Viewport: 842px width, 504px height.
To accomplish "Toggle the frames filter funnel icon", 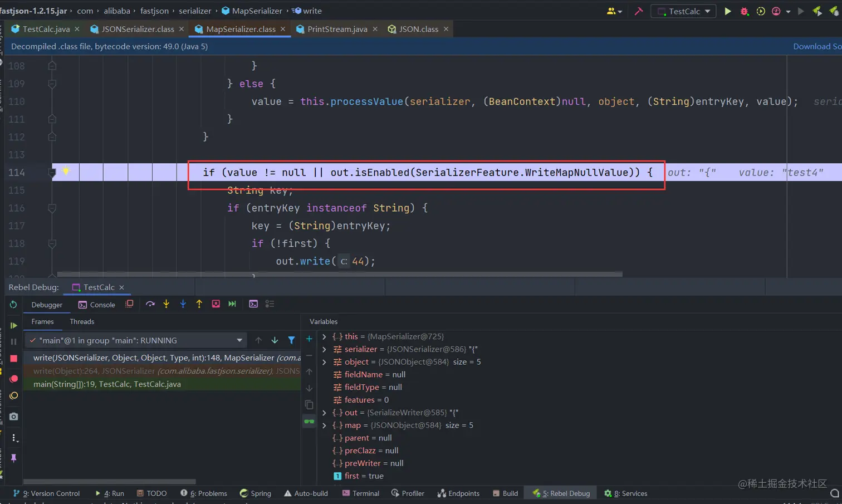I will tap(291, 340).
